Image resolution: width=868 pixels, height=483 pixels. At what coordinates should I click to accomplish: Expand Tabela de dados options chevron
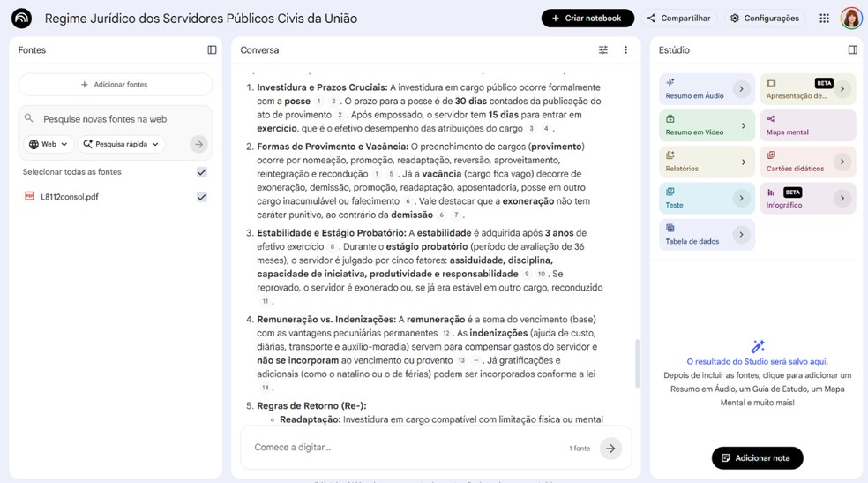(x=741, y=234)
